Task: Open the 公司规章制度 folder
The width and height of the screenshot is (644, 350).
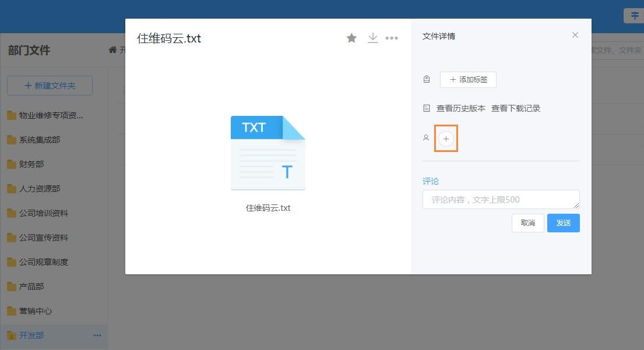Action: point(38,262)
